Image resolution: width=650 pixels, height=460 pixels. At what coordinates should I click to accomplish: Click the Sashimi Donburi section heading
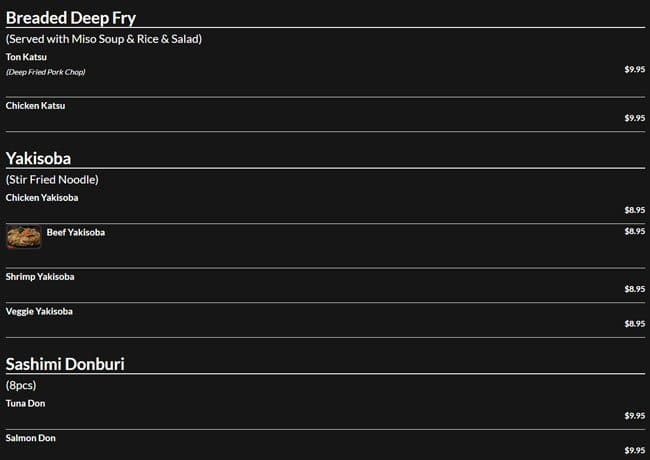coord(64,364)
